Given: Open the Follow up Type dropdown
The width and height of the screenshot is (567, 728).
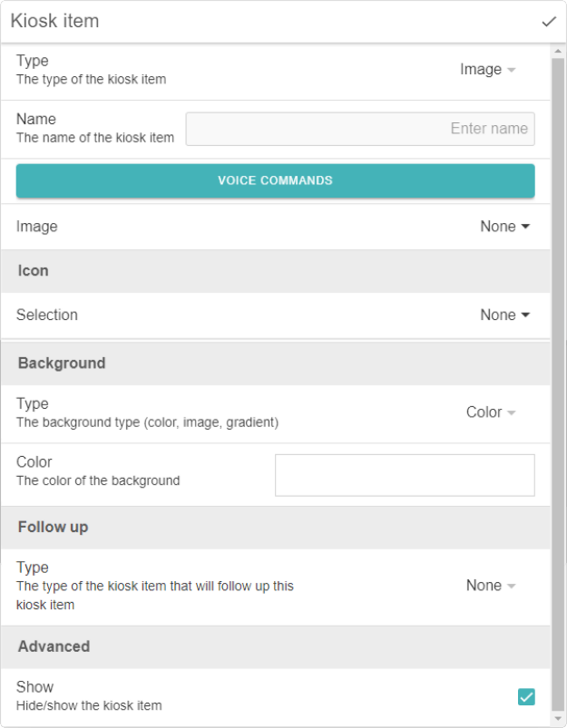Looking at the screenshot, I should [x=491, y=586].
